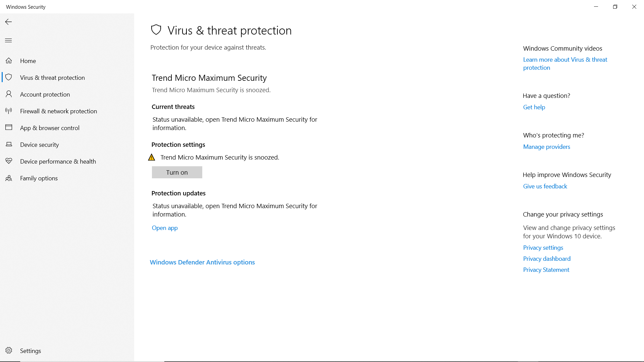Click the yellow warning triangle icon
The height and width of the screenshot is (362, 644).
click(x=152, y=157)
